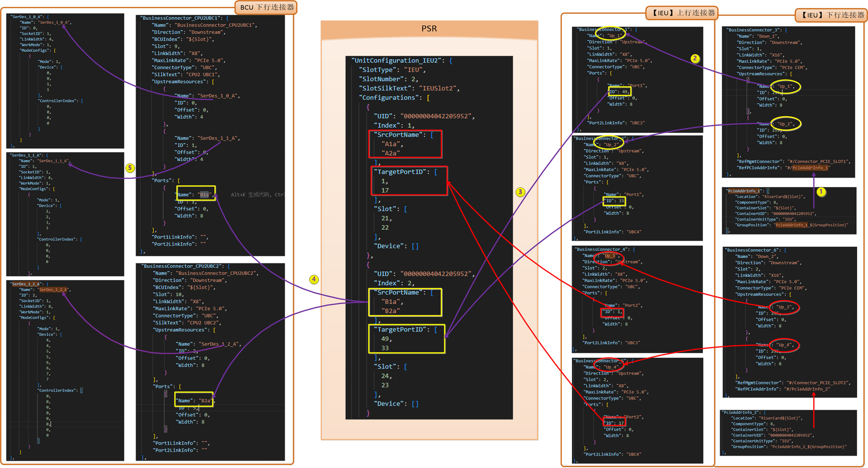Image resolution: width=868 pixels, height=468 pixels.
Task: Click "LinkWidth": 8 in SerDes_1_2_A block
Action: click(x=36, y=306)
